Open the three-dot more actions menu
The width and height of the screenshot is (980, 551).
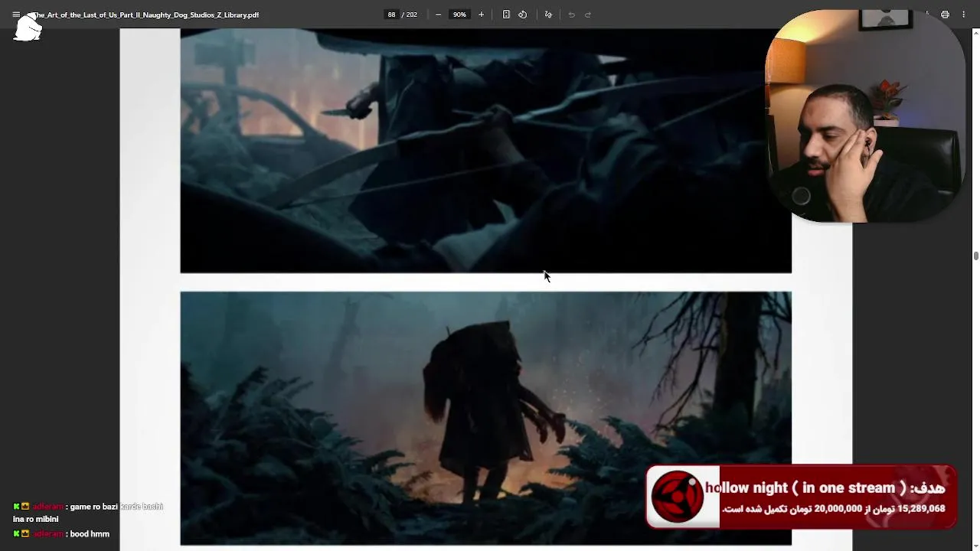963,15
